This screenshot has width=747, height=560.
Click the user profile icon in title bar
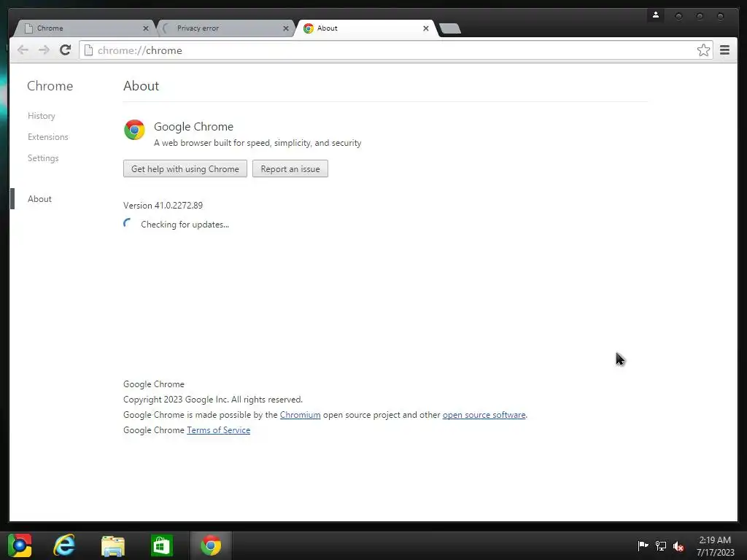pyautogui.click(x=656, y=15)
